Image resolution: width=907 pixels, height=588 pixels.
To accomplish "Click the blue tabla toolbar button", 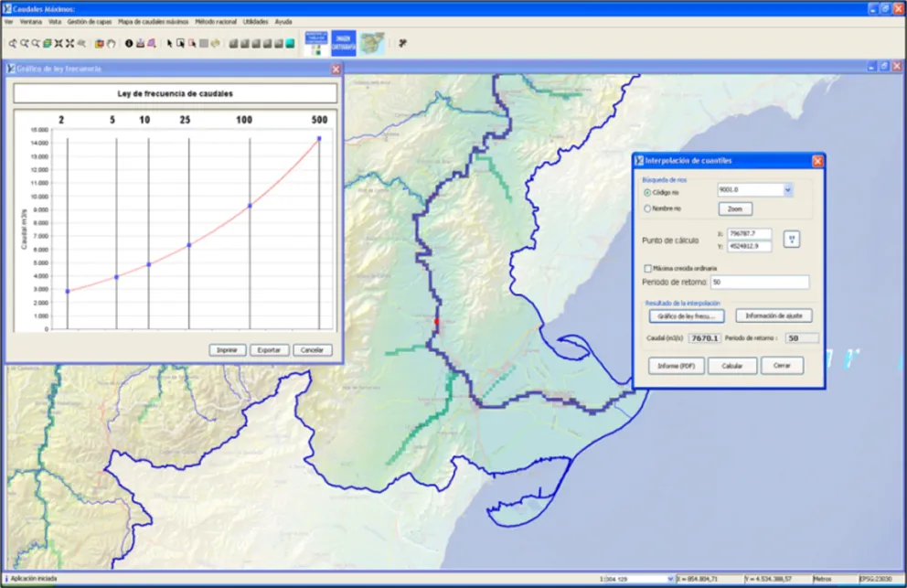I will coord(315,43).
